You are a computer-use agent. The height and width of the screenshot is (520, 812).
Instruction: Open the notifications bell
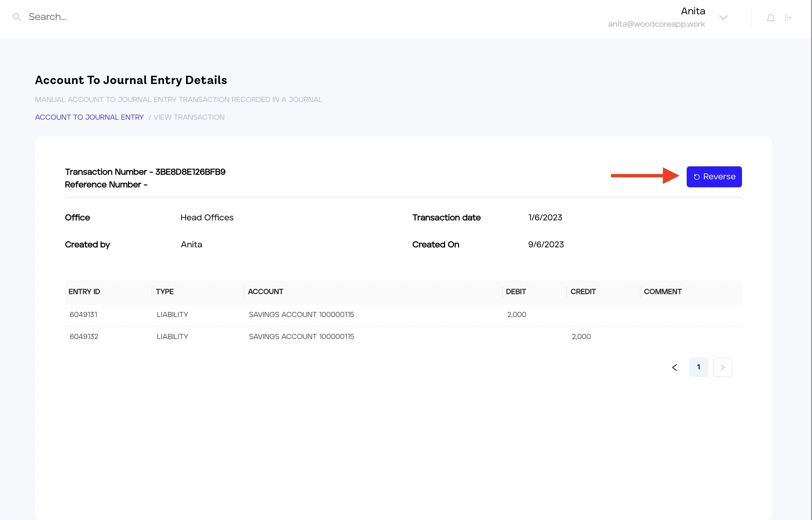pyautogui.click(x=770, y=18)
